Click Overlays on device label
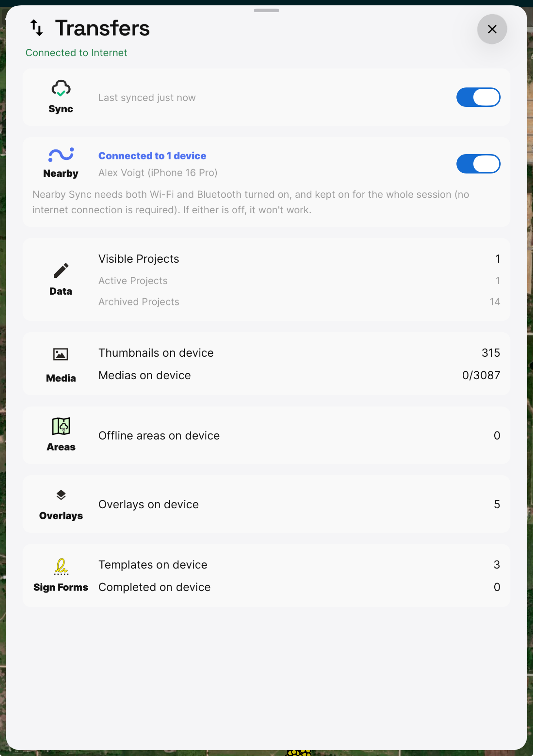This screenshot has width=533, height=756. tap(148, 504)
